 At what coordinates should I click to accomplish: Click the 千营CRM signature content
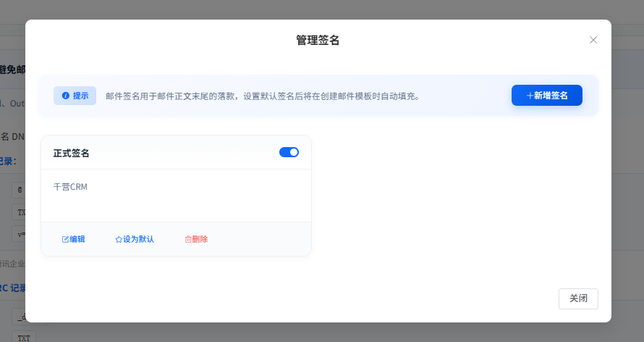point(70,187)
